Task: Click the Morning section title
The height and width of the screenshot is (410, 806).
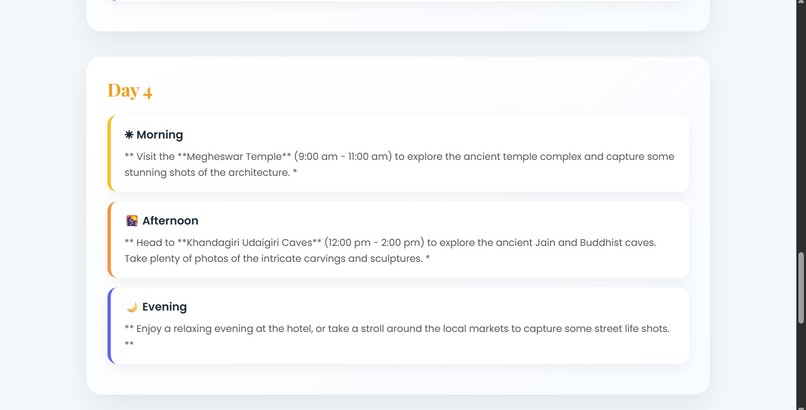Action: [159, 135]
